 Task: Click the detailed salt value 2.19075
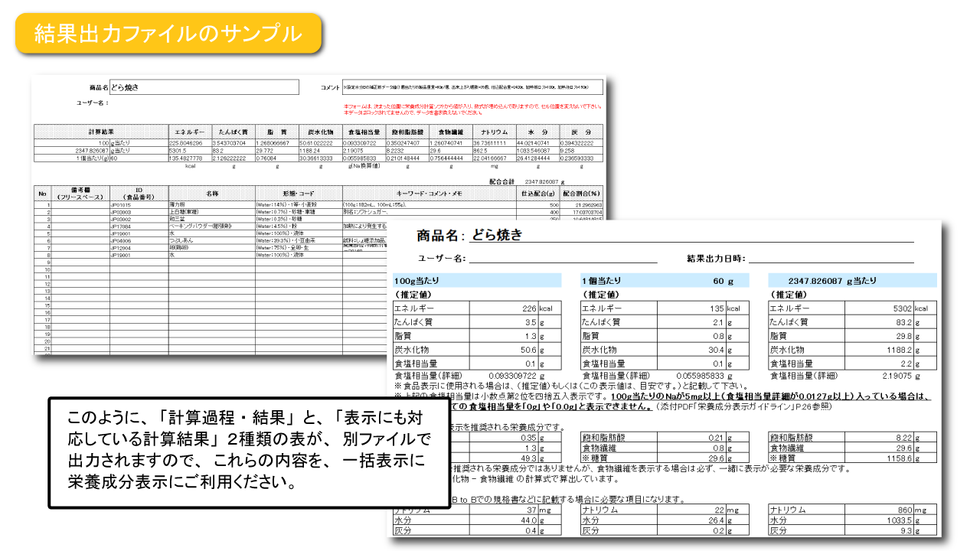[x=898, y=376]
